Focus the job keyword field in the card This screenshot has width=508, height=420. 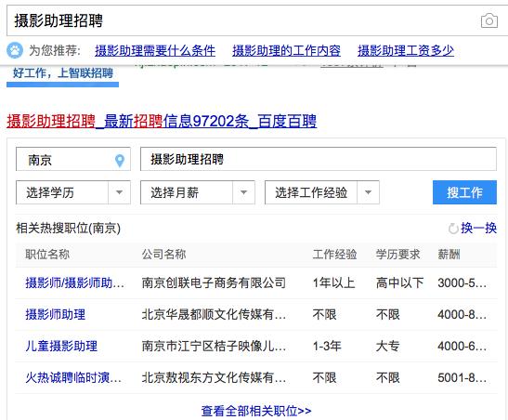319,159
